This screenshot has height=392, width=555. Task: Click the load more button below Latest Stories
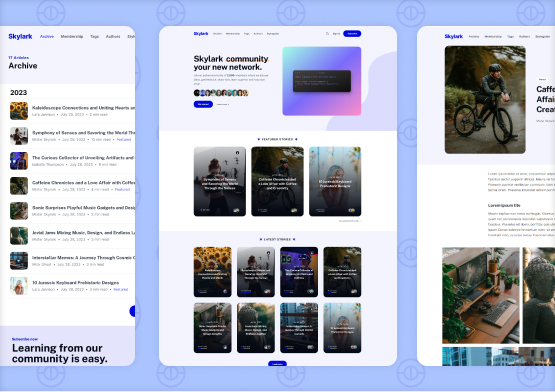pos(278,364)
